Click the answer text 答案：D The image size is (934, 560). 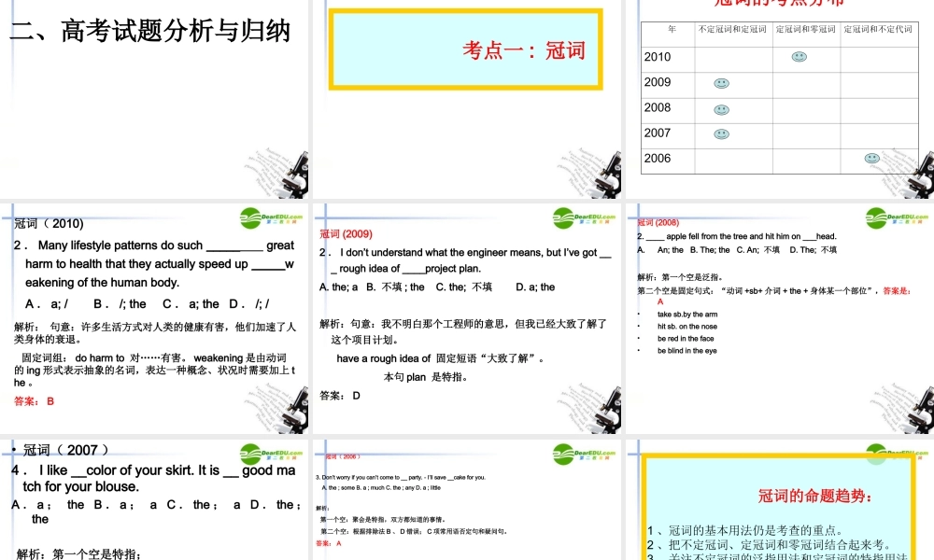tap(340, 396)
